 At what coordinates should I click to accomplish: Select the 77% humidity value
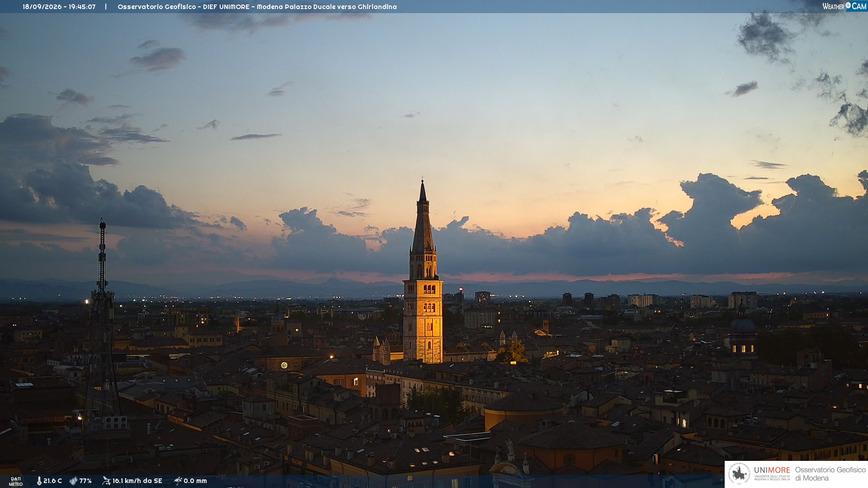(x=85, y=481)
